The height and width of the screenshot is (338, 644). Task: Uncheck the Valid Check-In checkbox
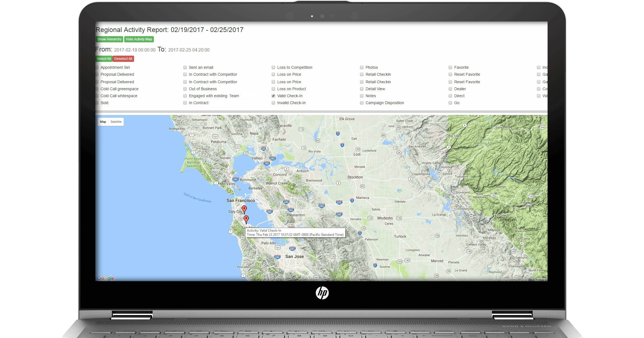(273, 96)
